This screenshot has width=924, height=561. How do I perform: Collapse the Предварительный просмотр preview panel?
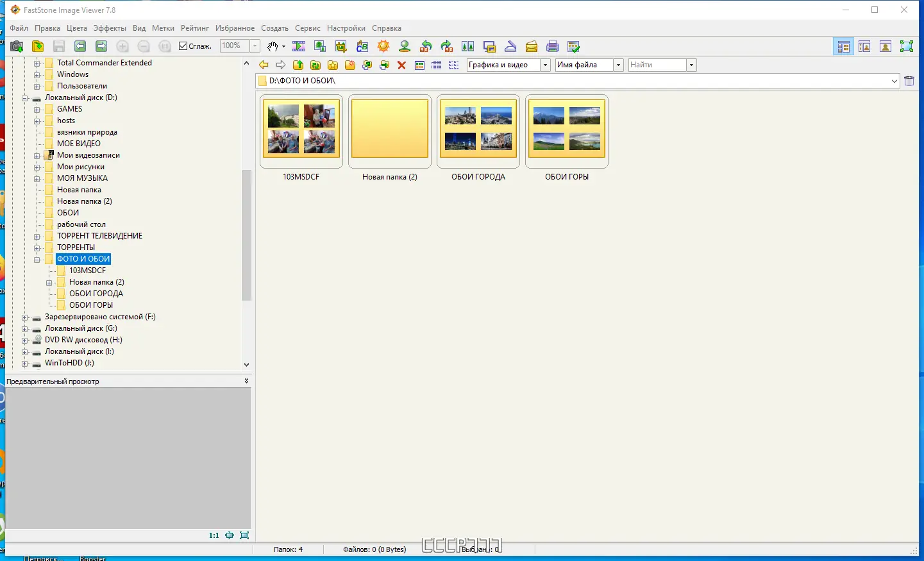[246, 381]
